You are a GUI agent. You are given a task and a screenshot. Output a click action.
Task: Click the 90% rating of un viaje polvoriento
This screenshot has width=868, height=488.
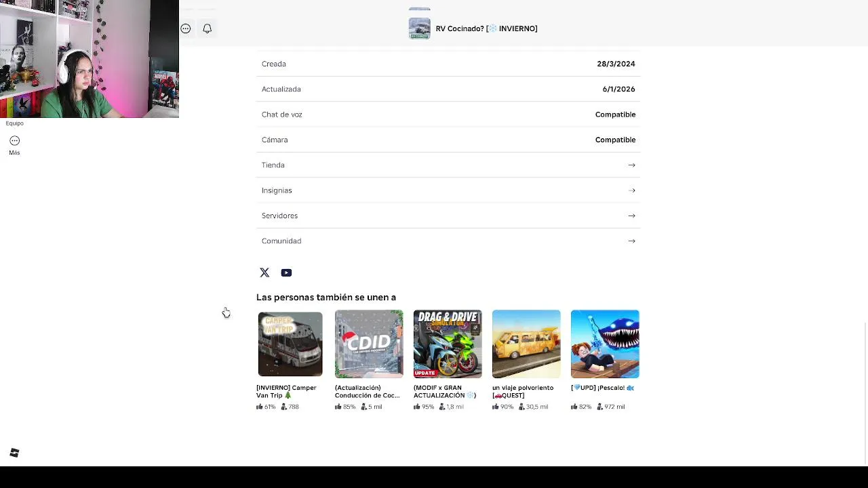[x=503, y=407]
